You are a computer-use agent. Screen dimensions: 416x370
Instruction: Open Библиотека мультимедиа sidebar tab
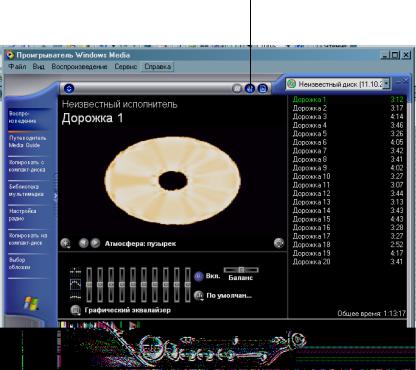[28, 190]
